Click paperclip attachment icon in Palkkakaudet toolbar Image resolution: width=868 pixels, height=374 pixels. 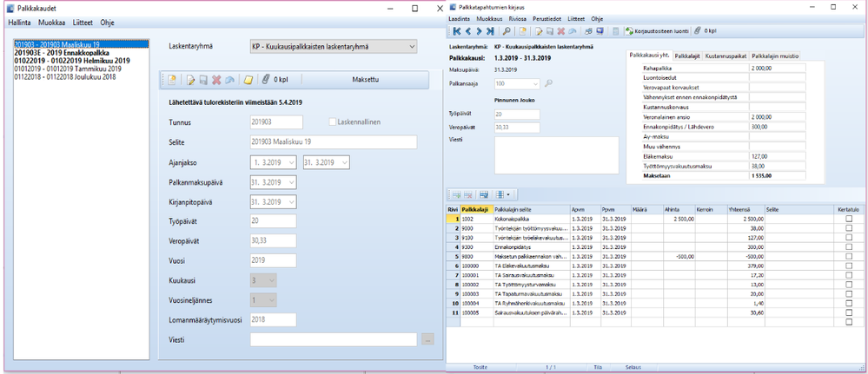point(266,80)
